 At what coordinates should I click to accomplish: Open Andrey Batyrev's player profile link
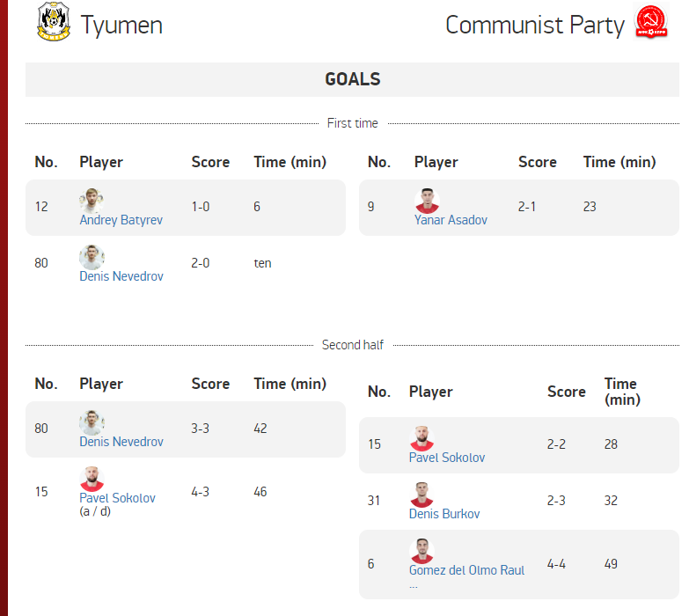point(121,220)
